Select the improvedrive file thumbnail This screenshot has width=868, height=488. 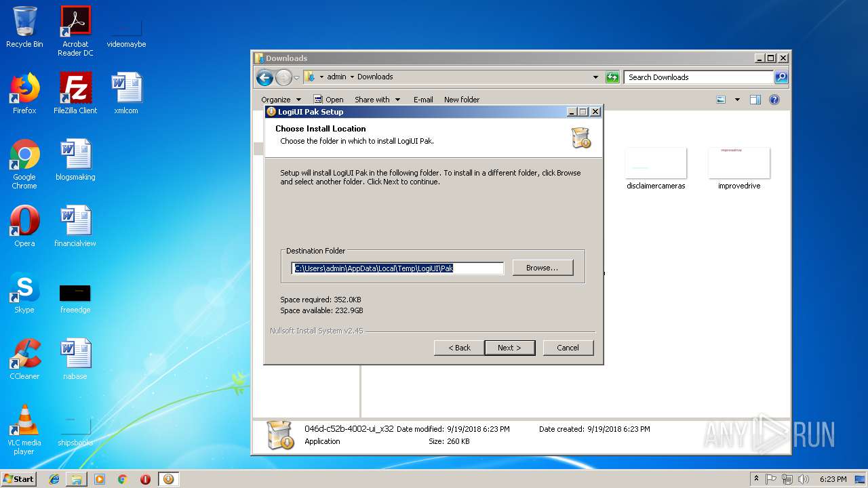tap(739, 168)
